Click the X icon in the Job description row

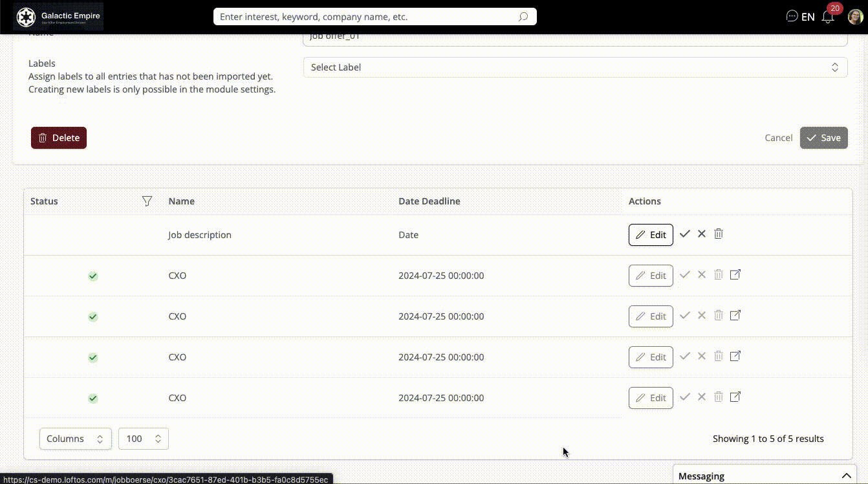click(x=702, y=234)
